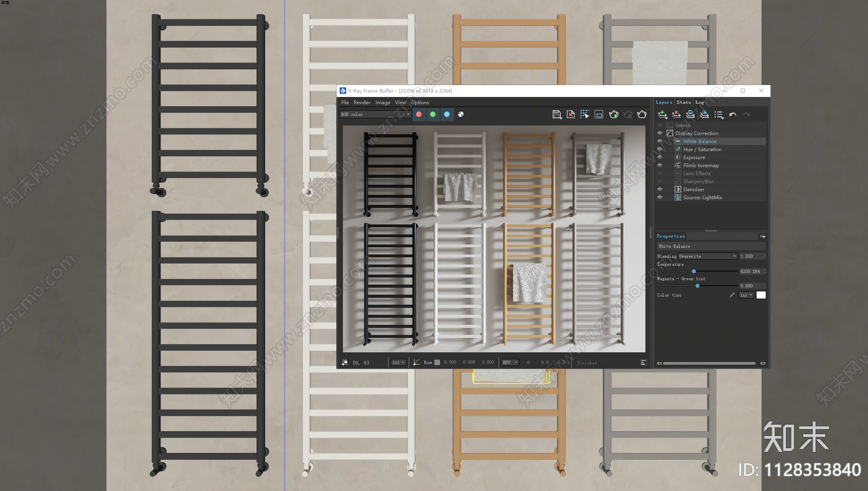Image resolution: width=868 pixels, height=491 pixels.
Task: Click the pixel info lock icon
Action: click(345, 362)
